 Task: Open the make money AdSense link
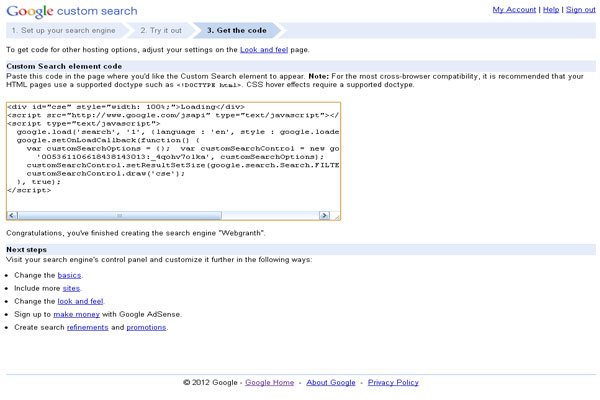coord(77,314)
